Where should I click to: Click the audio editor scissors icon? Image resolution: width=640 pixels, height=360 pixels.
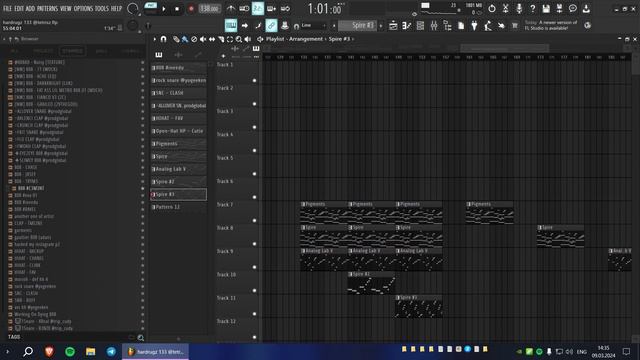tap(505, 8)
